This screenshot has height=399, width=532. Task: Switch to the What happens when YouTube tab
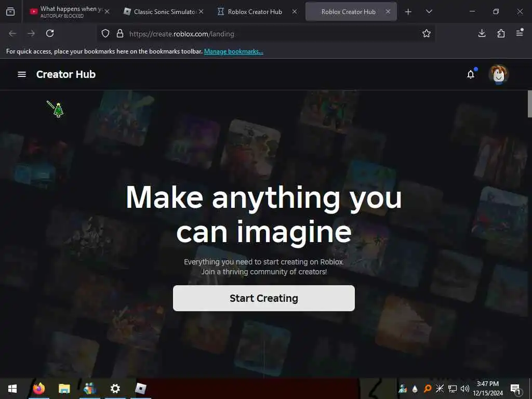click(x=66, y=11)
